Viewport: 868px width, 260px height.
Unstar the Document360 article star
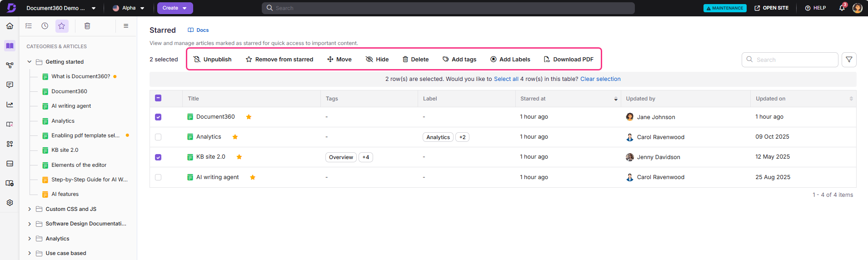click(249, 117)
